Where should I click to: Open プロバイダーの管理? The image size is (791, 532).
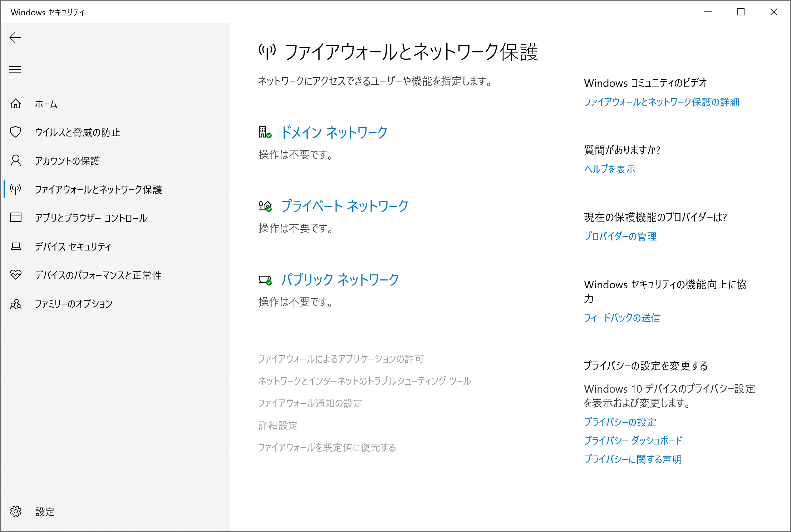coord(620,236)
